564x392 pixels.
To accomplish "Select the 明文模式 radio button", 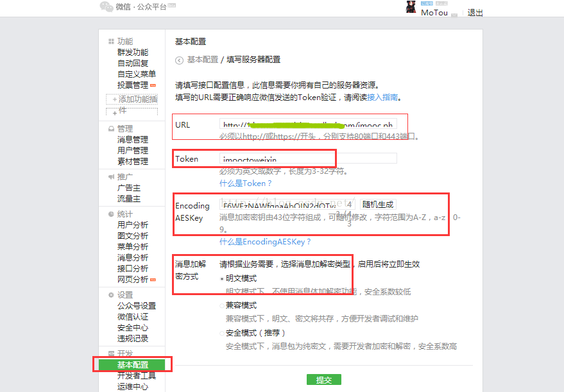I will click(x=223, y=279).
